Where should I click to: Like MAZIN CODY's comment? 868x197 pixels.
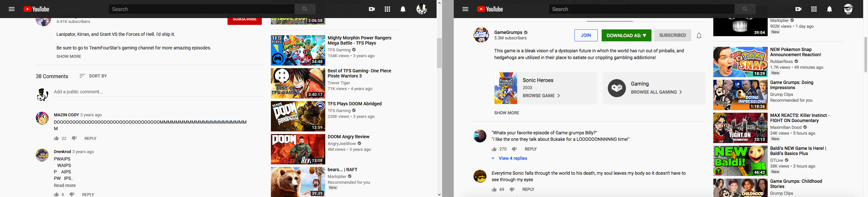coord(56,138)
